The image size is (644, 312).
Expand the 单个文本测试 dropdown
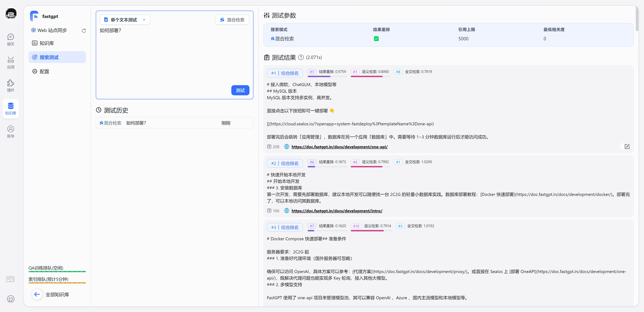click(125, 20)
